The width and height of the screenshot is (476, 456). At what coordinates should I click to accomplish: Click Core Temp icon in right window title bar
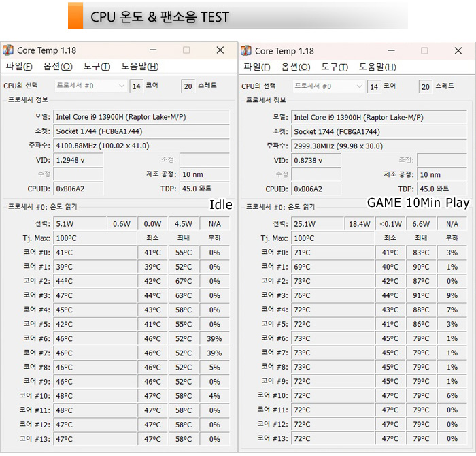[x=246, y=51]
